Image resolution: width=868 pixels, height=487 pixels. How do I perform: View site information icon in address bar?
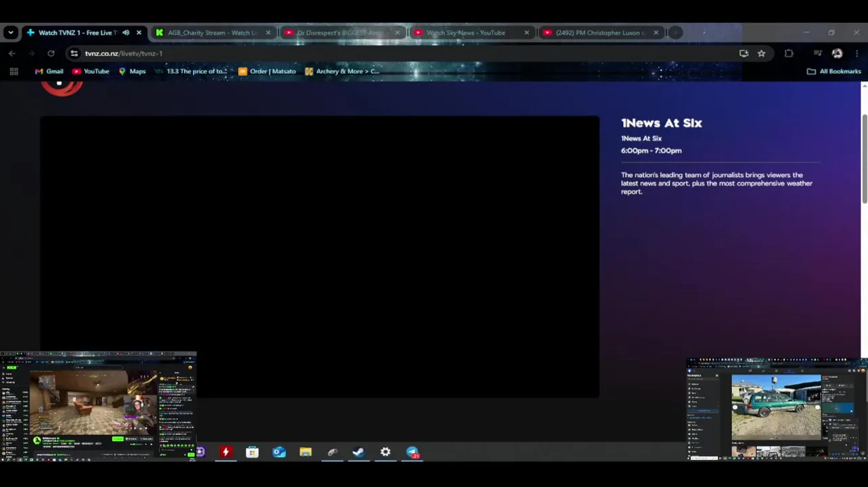[x=74, y=53]
